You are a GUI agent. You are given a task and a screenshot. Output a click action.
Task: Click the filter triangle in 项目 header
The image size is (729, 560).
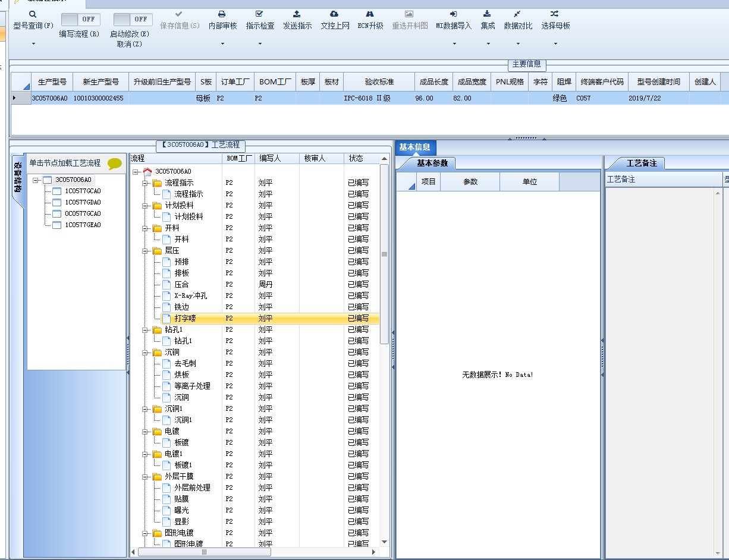pos(412,187)
